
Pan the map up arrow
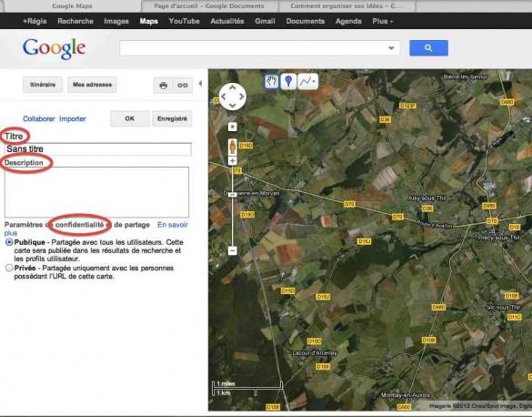tap(233, 87)
